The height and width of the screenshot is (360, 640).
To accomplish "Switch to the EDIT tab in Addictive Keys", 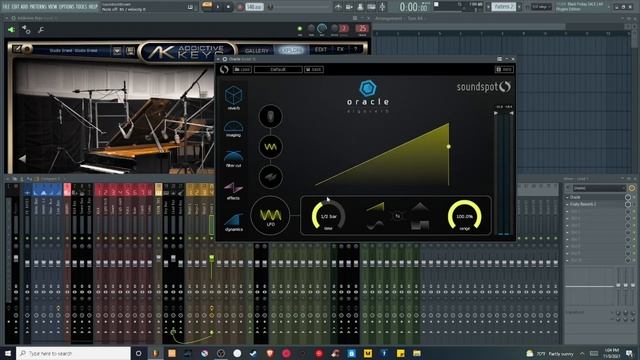I will [x=321, y=50].
